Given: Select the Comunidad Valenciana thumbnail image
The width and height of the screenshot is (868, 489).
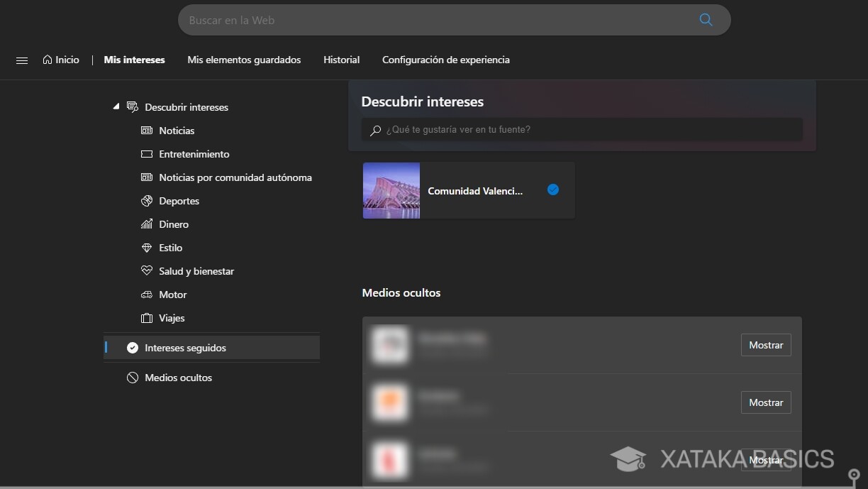Looking at the screenshot, I should (391, 190).
